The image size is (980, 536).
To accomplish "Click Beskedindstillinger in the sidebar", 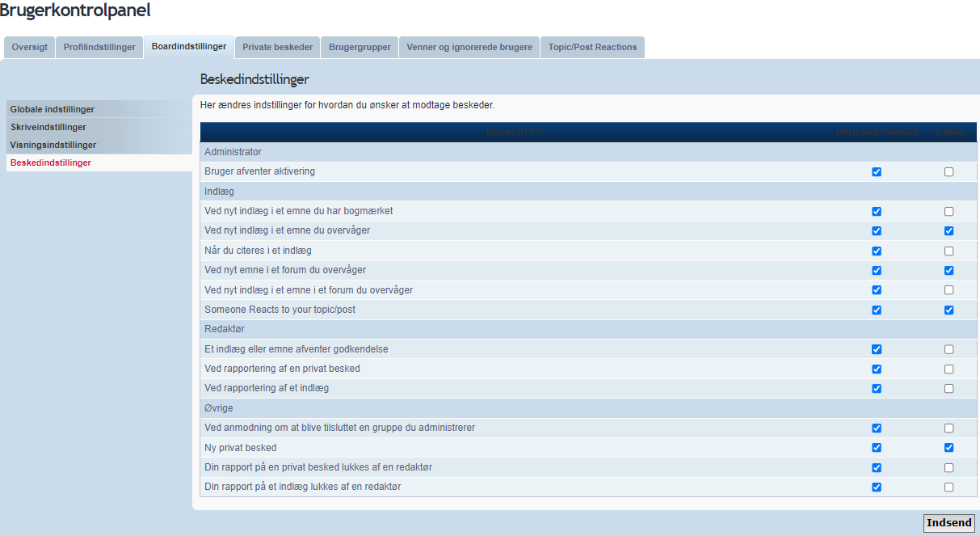I will pos(51,162).
